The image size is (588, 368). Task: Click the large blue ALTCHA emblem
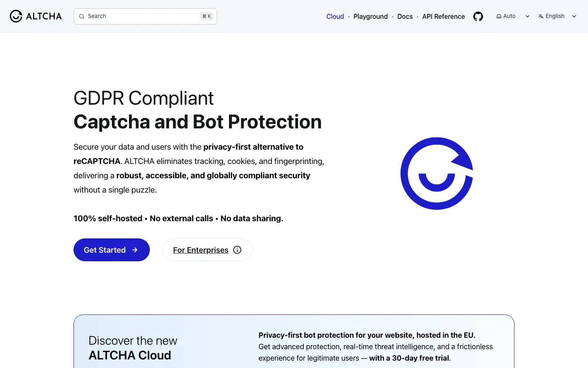(x=437, y=173)
